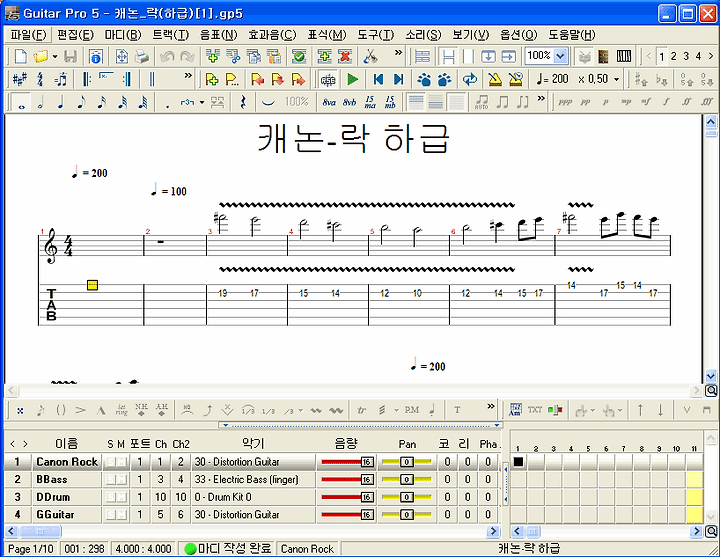
Task: Apply a tie using the tie icon
Action: click(x=268, y=102)
